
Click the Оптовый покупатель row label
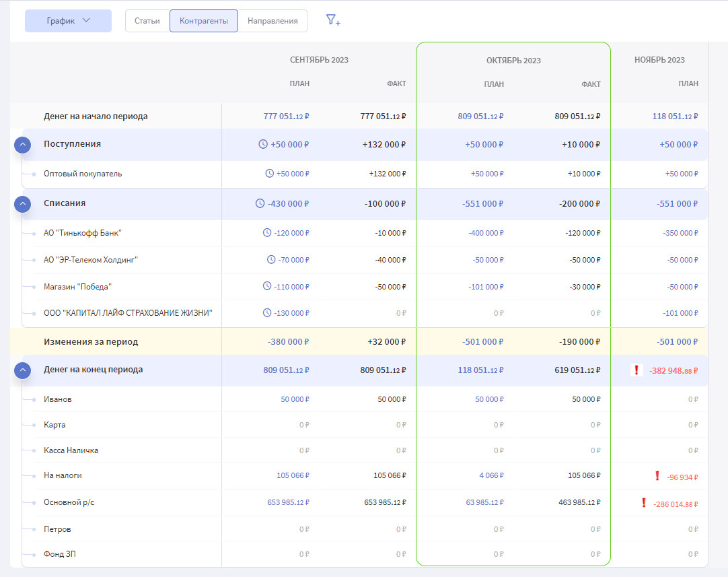[x=83, y=174]
